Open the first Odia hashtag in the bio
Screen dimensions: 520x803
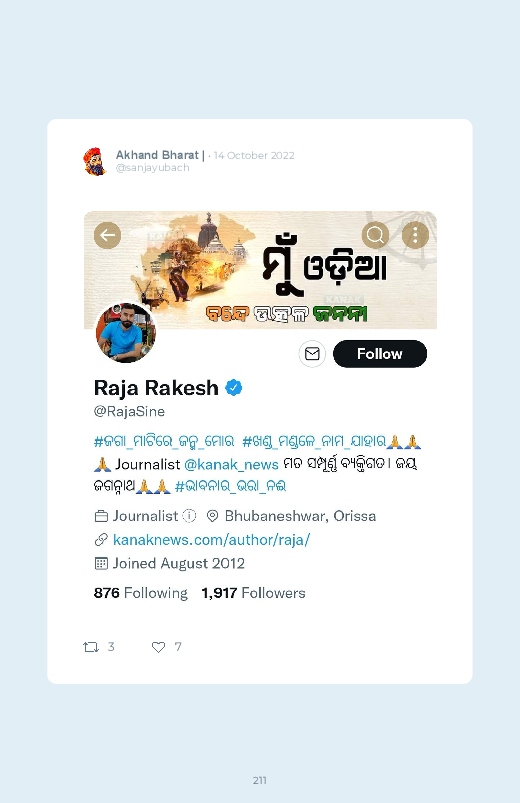164,441
